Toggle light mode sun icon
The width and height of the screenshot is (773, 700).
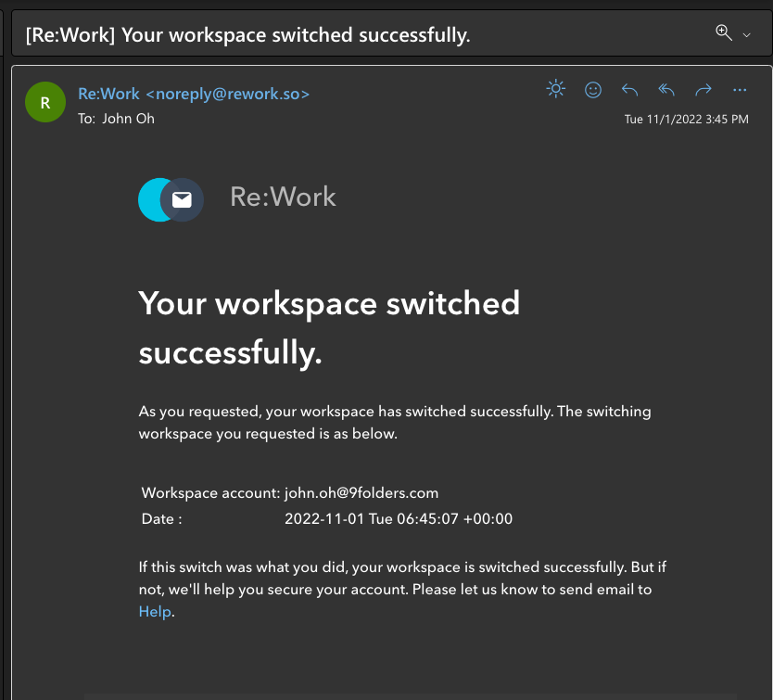(555, 89)
